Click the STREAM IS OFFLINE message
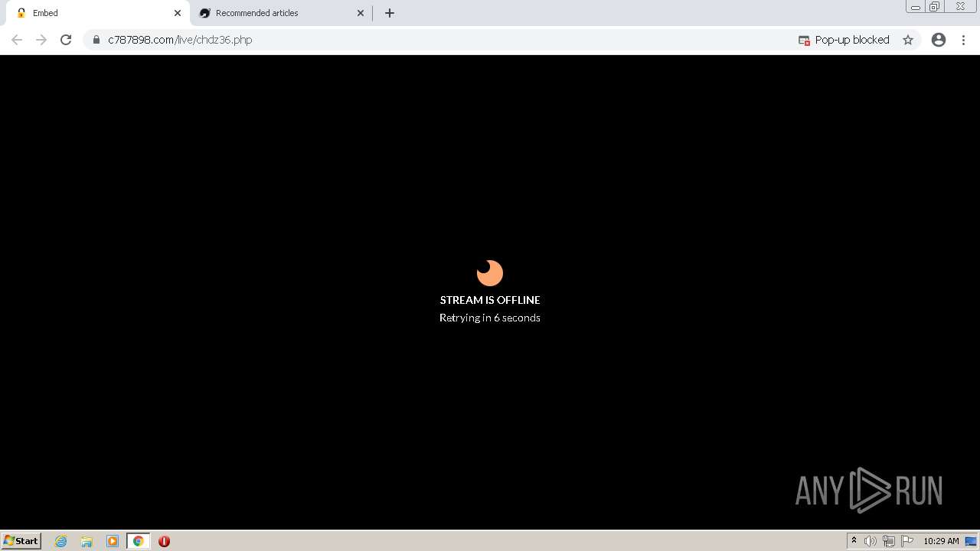The width and height of the screenshot is (980, 551). (x=490, y=300)
